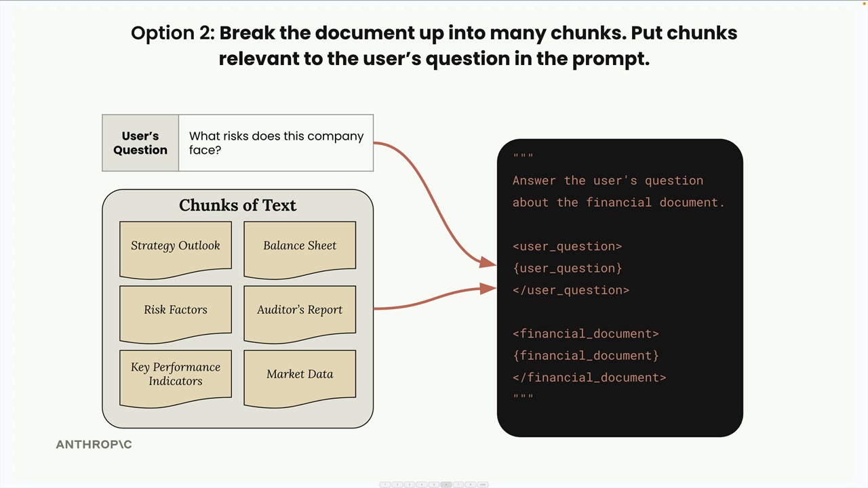
Task: Go to slide page 1
Action: pyautogui.click(x=385, y=485)
